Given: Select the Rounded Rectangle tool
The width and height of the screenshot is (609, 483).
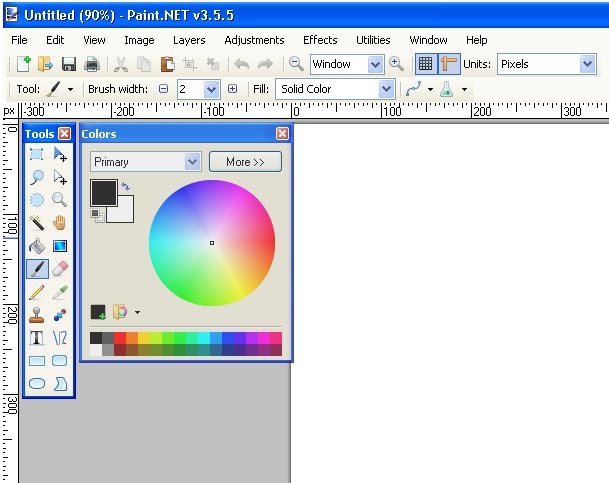Looking at the screenshot, I should 60,361.
